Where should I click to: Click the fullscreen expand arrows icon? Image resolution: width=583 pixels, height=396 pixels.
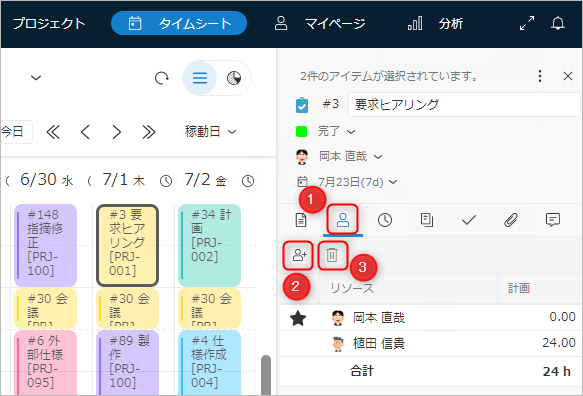click(x=527, y=23)
